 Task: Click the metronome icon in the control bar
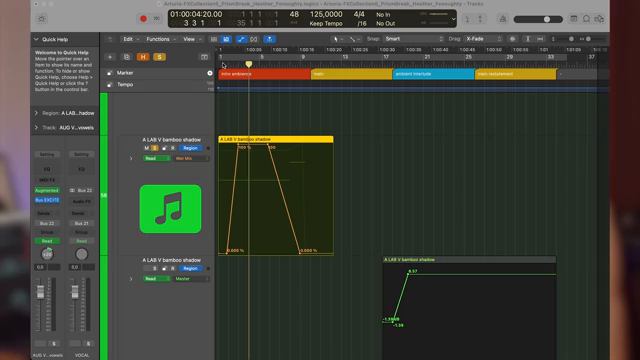pyautogui.click(x=503, y=19)
